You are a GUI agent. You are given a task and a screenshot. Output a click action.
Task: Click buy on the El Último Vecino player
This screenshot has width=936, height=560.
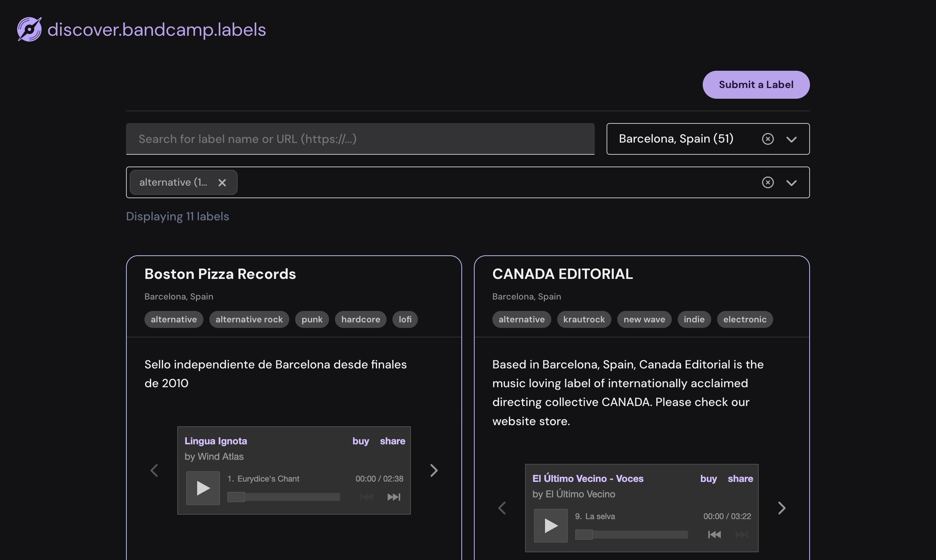point(708,479)
